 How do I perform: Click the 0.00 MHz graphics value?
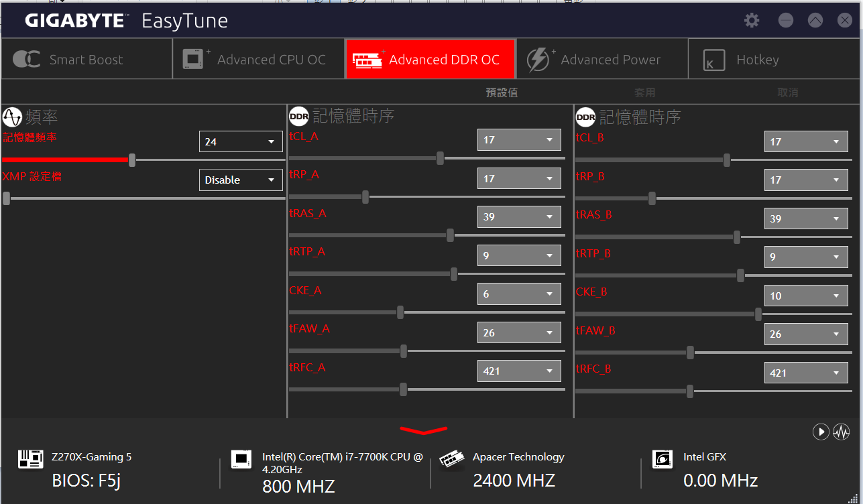(x=720, y=481)
